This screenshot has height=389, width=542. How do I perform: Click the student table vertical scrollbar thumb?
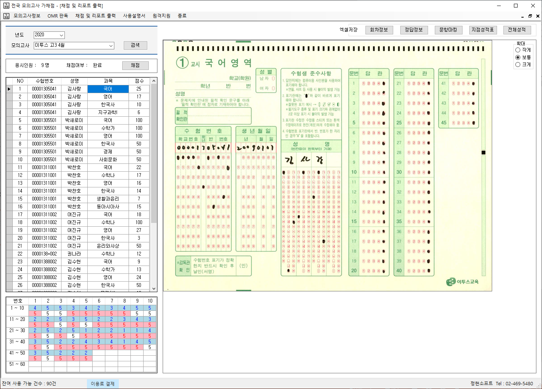[x=154, y=154]
